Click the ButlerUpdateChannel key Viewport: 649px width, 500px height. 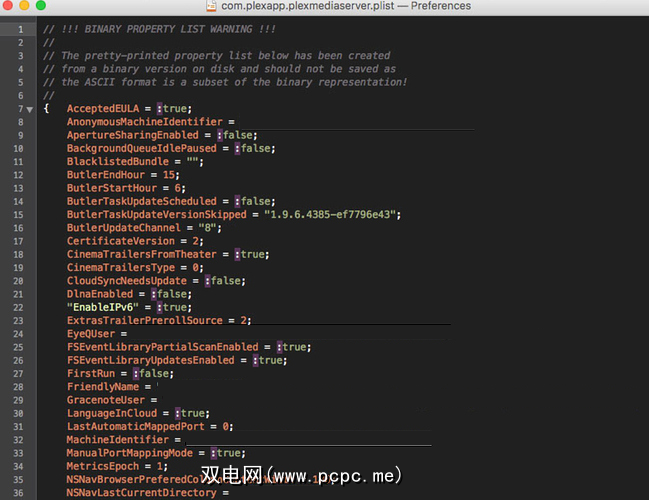[x=124, y=228]
